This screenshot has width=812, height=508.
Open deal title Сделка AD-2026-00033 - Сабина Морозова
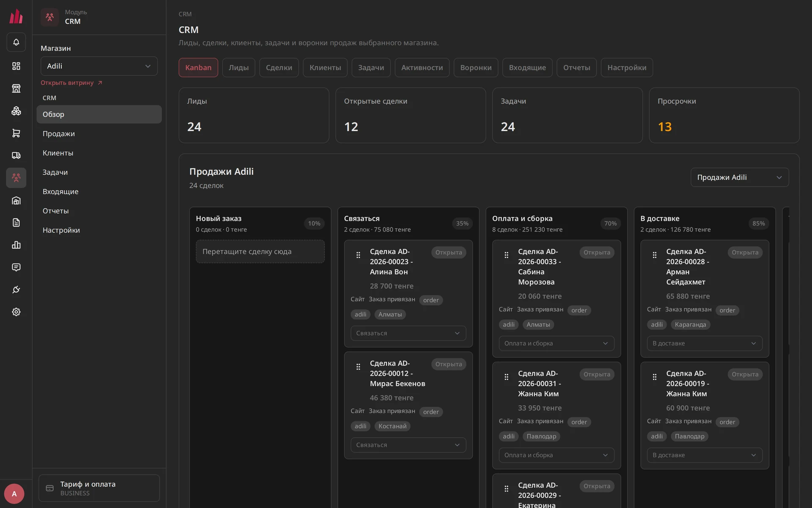540,267
